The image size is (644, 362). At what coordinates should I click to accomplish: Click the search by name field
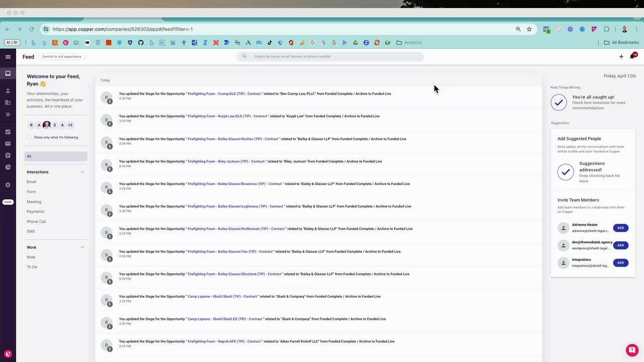[x=330, y=57]
